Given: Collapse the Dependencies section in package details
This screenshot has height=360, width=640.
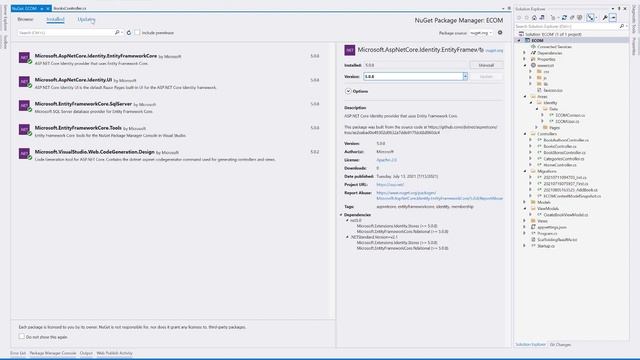Looking at the screenshot, I should coord(341,215).
